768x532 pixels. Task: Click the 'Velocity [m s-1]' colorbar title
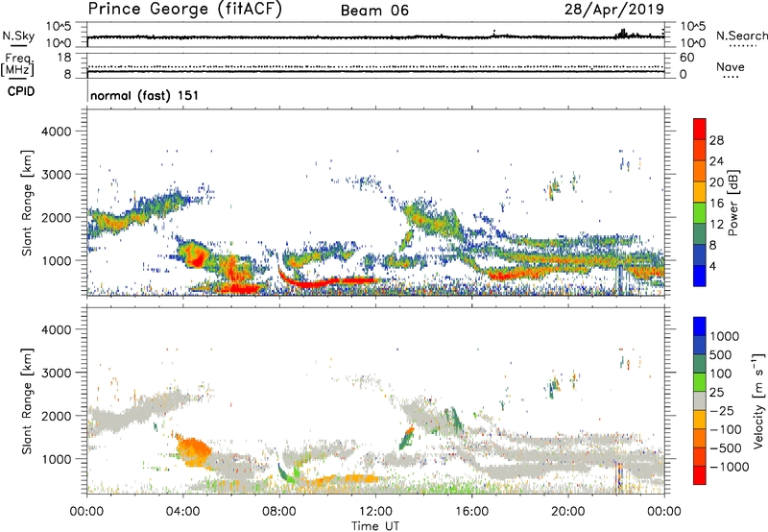(758, 400)
